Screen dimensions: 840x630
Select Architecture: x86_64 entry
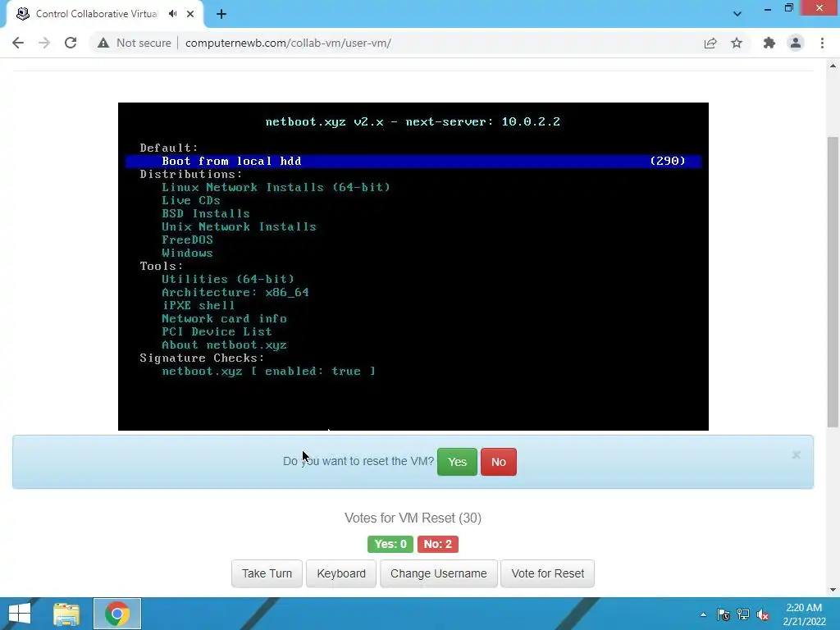point(235,293)
